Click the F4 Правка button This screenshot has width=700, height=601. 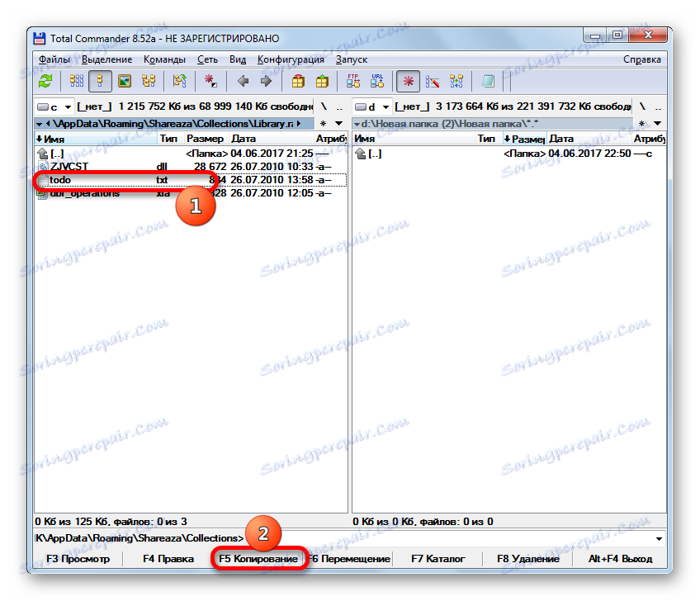point(168,559)
